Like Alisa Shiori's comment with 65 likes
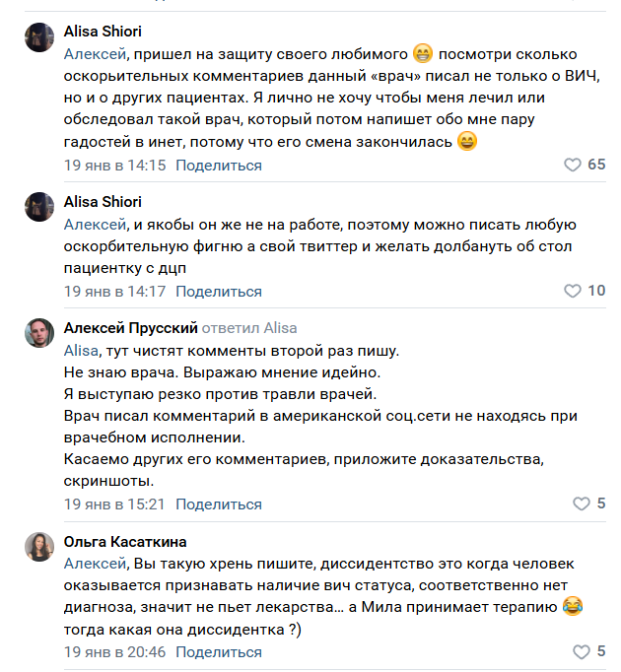The width and height of the screenshot is (621, 672). tap(573, 165)
